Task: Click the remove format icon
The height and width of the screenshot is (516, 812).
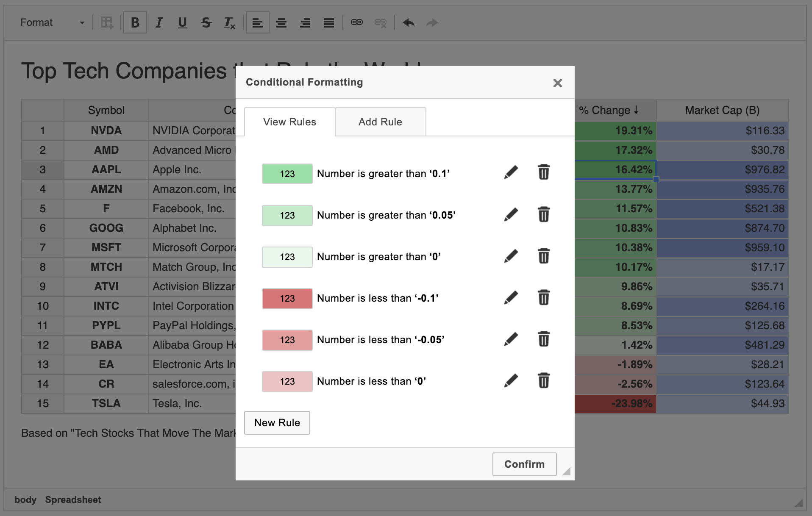Action: coord(230,22)
